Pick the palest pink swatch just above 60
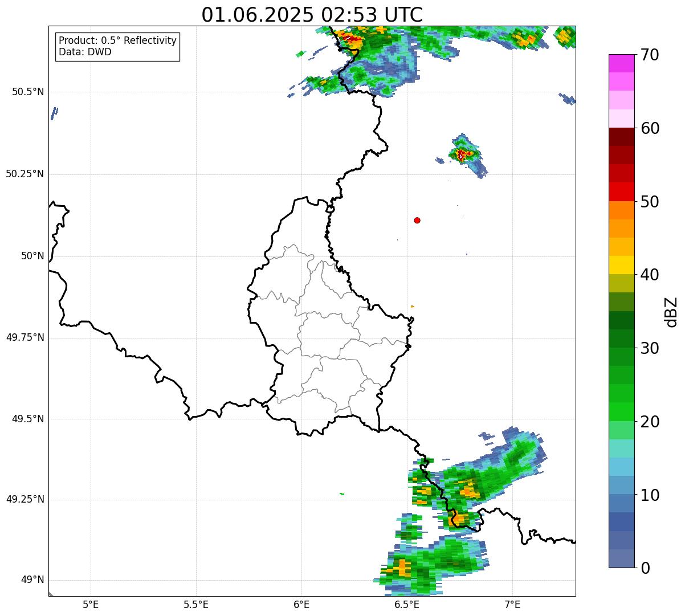685x616 pixels. click(x=621, y=119)
